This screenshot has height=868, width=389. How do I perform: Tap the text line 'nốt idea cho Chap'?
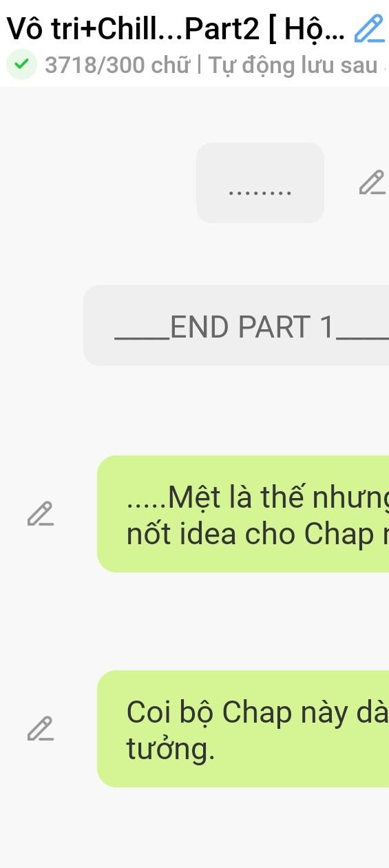pyautogui.click(x=257, y=533)
